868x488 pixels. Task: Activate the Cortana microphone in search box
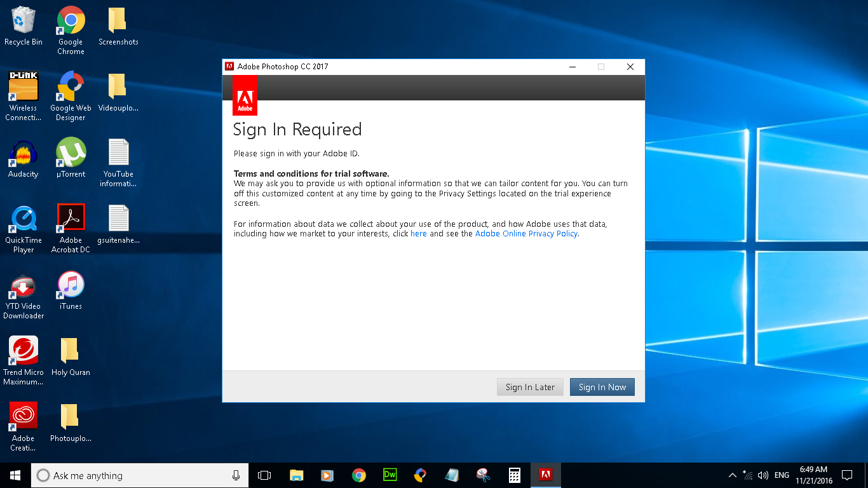click(x=236, y=475)
